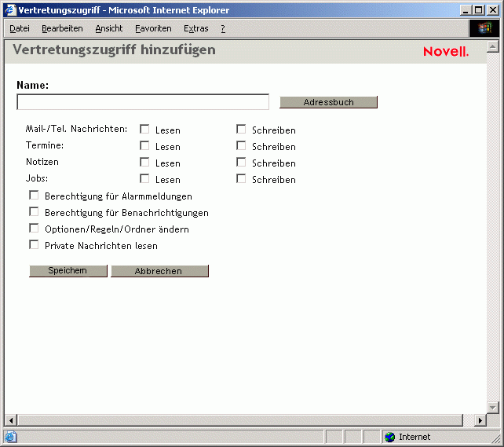The width and height of the screenshot is (504, 447).
Task: Open the Ansicht menu
Action: (x=109, y=28)
